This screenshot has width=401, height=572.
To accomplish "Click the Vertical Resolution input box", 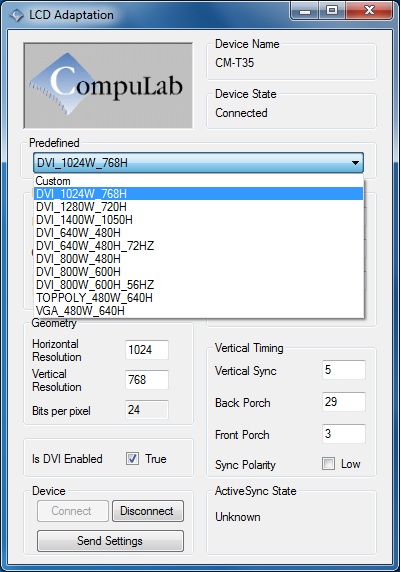I will point(147,380).
